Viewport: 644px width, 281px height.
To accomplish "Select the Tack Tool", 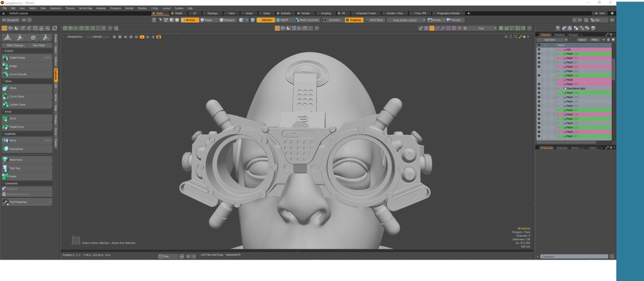I will tap(27, 168).
